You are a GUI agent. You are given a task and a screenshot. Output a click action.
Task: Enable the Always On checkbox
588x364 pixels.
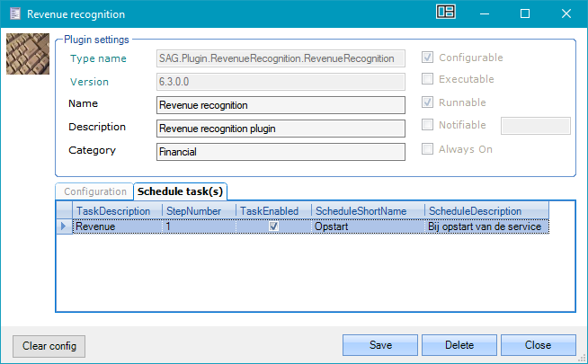click(x=429, y=149)
